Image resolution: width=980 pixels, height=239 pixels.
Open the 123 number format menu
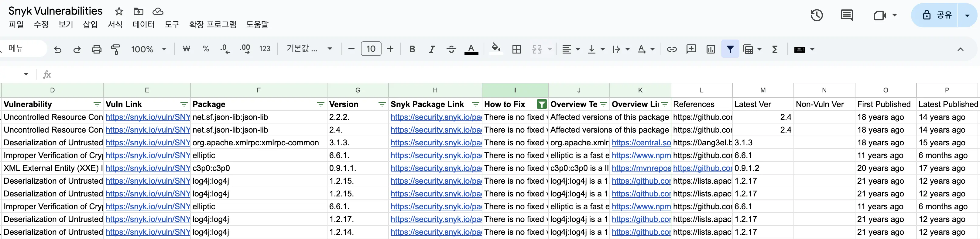point(265,49)
